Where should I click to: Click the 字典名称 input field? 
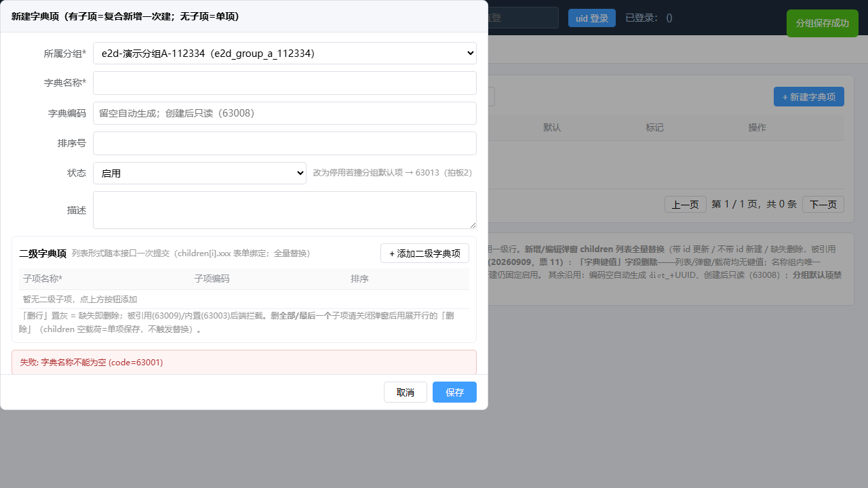pyautogui.click(x=285, y=83)
